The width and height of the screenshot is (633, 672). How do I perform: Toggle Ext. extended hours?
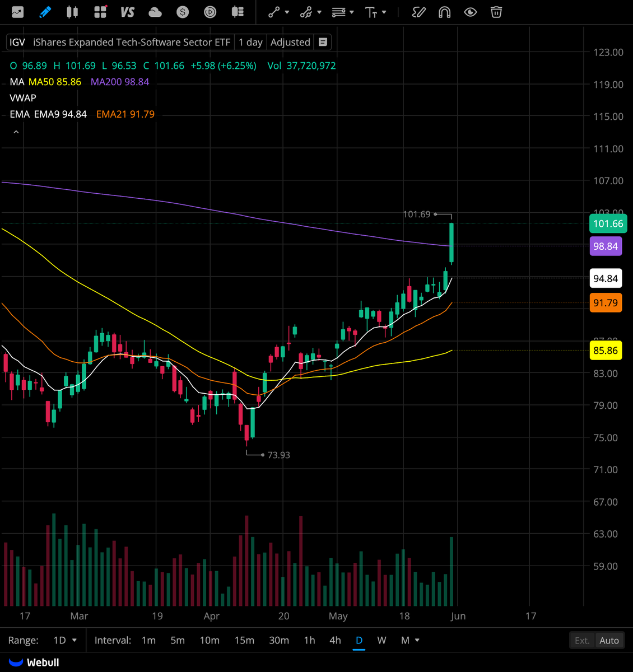(x=582, y=640)
